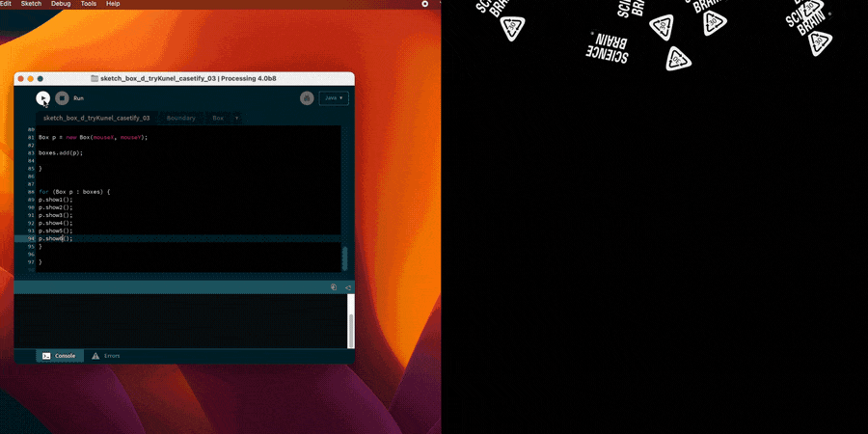Switch to the Boundary tab
Viewport: 868px width, 434px height.
click(x=181, y=118)
